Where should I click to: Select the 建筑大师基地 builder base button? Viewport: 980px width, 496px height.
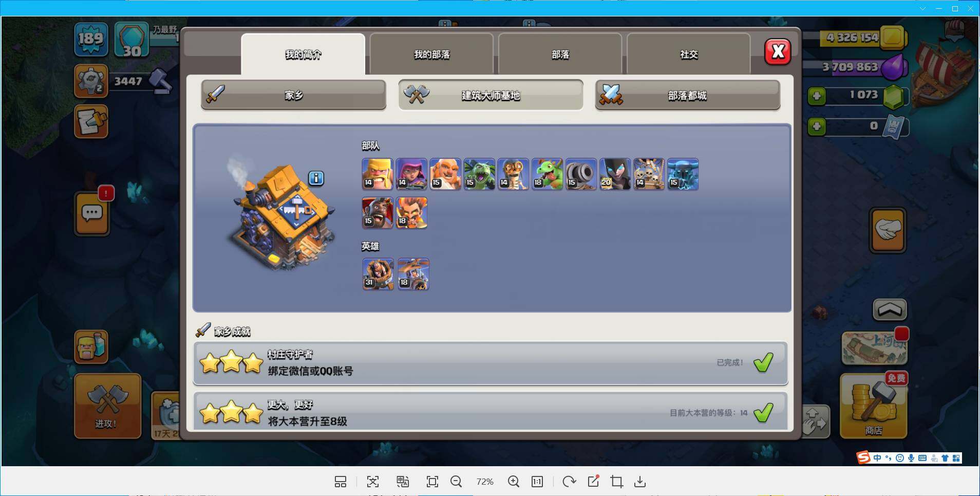491,95
